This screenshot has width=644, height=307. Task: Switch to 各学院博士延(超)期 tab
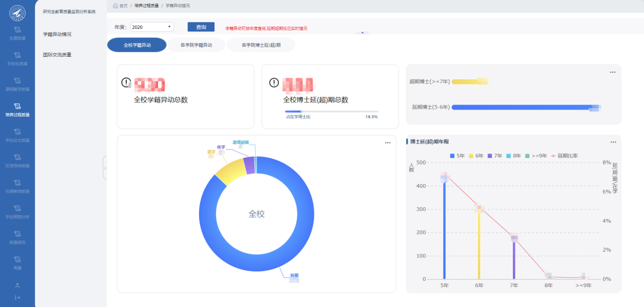point(261,45)
